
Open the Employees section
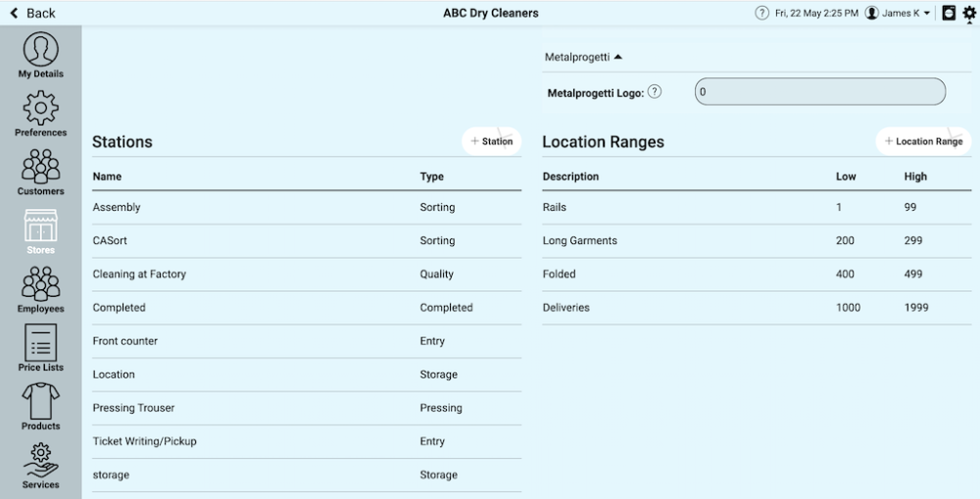[40, 289]
